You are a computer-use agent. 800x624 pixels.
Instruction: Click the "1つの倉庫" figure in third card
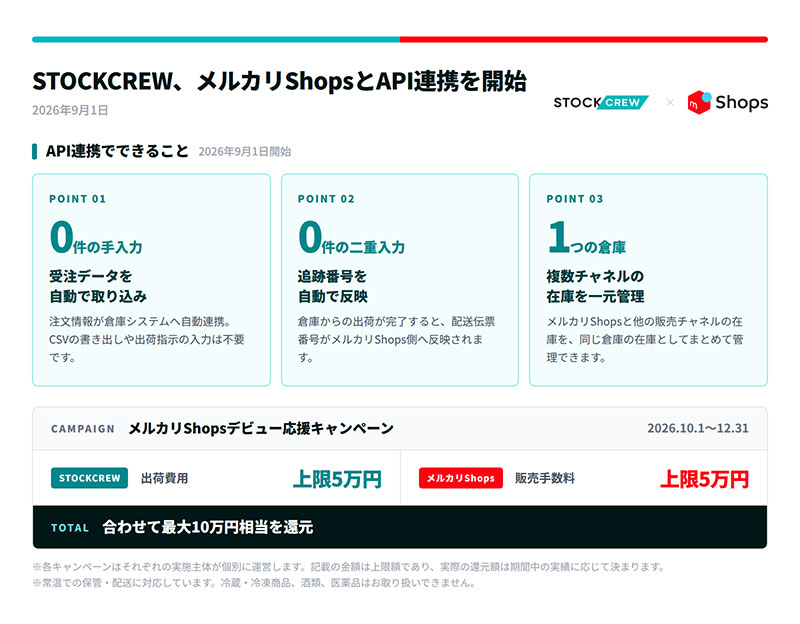[x=586, y=237]
